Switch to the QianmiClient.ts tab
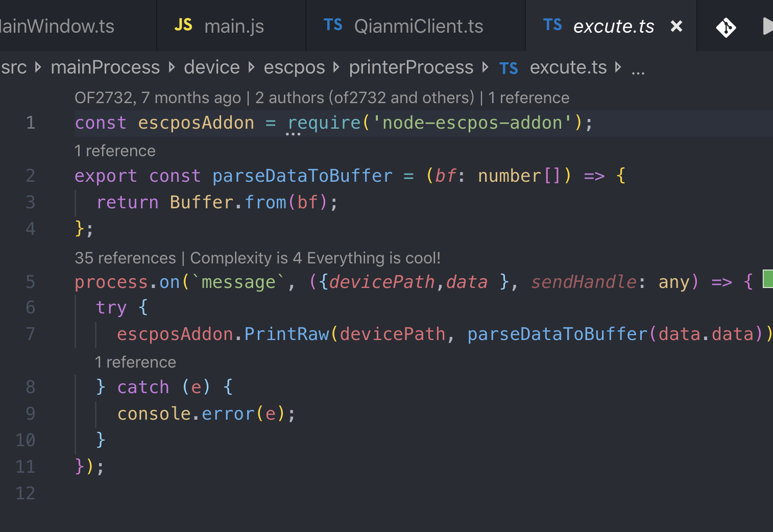773x532 pixels. point(418,26)
